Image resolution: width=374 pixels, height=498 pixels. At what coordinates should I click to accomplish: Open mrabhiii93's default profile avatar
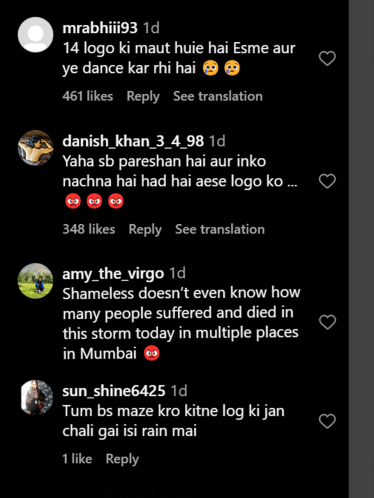(x=35, y=35)
